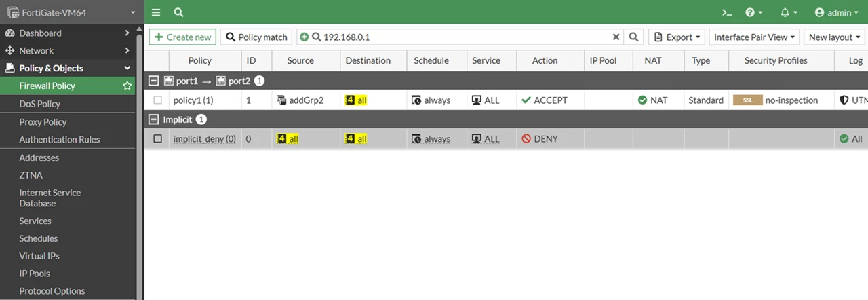Click the ALL service in implicit_deny row
868x300 pixels.
click(x=486, y=138)
